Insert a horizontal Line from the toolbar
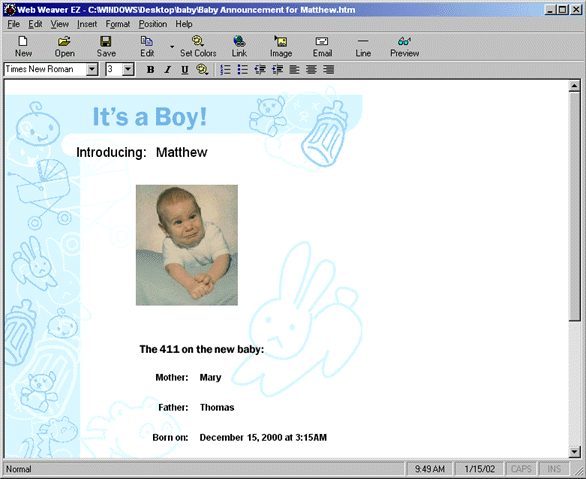Screen dimensions: 586x479 pyautogui.click(x=363, y=46)
